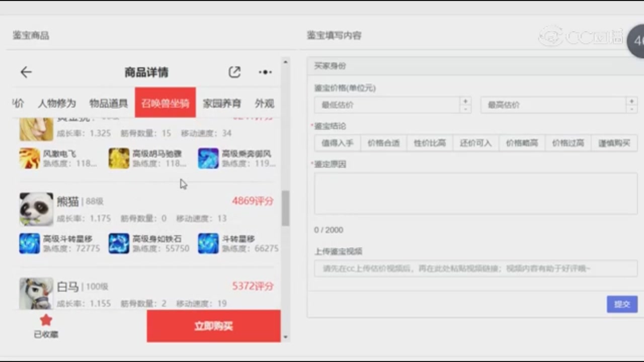Open the 人物修为 tab
Viewport: 644px width, 362px height.
coord(57,104)
